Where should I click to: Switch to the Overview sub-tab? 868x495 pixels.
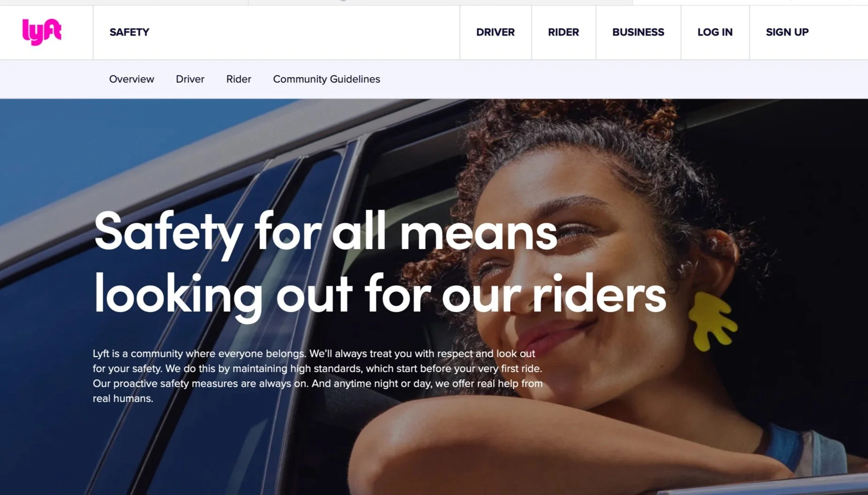[132, 79]
